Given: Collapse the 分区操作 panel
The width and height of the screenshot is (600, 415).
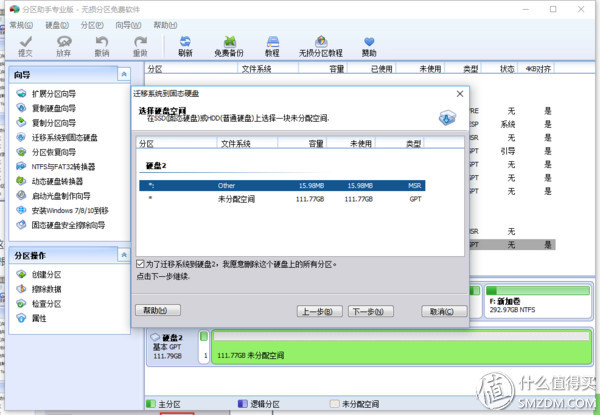Looking at the screenshot, I should click(x=124, y=255).
